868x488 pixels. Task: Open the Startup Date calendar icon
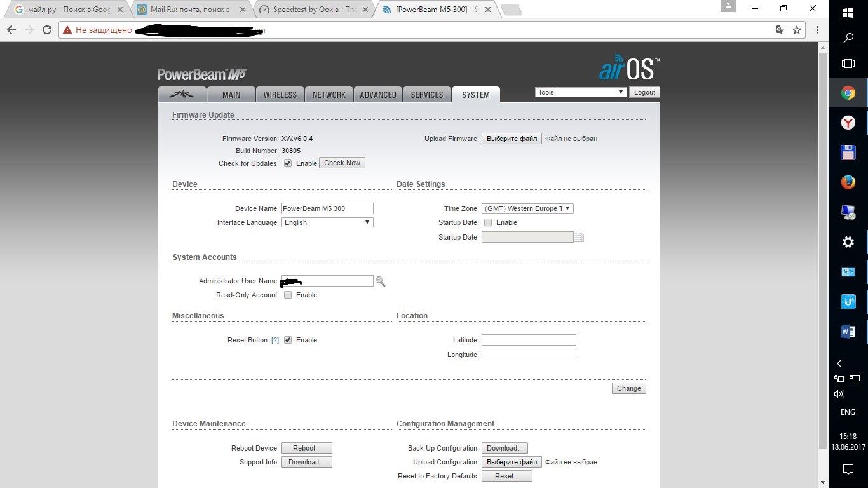[578, 238]
